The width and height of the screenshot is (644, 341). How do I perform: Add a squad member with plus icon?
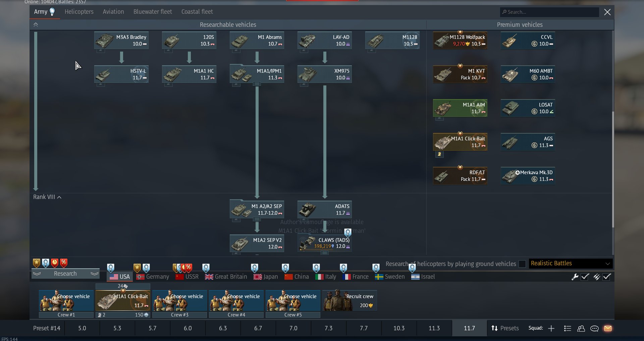[551, 328]
